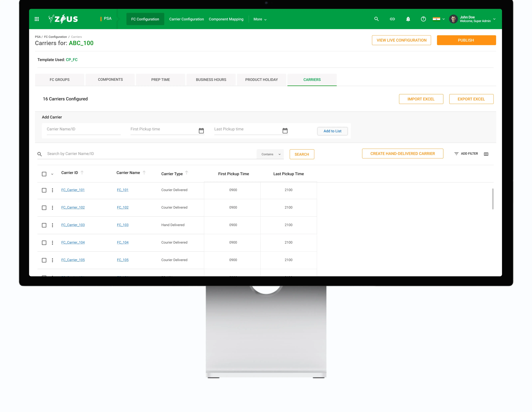Open the Contains match-type dropdown
Viewport: 532px width, 412px height.
point(270,154)
